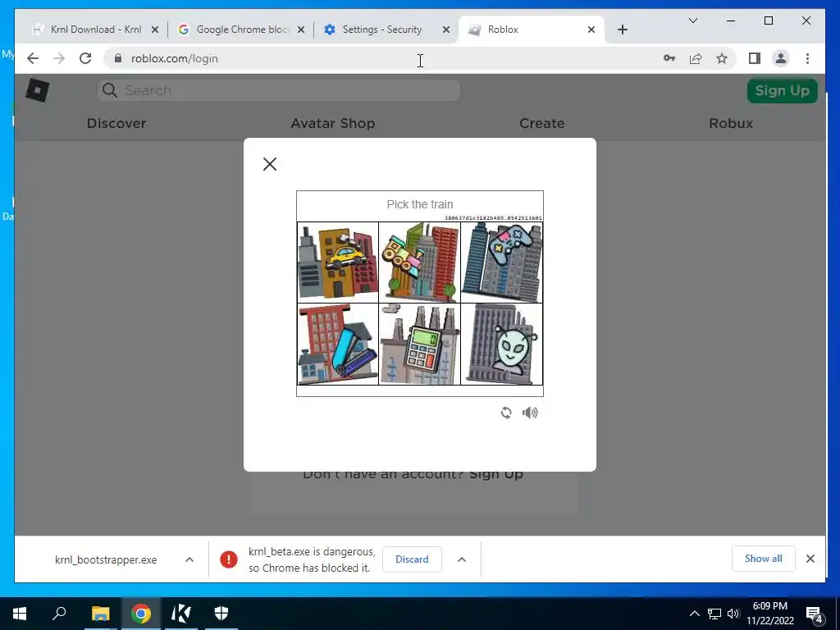The image size is (840, 630).
Task: Go back to the previous page
Action: [x=33, y=58]
